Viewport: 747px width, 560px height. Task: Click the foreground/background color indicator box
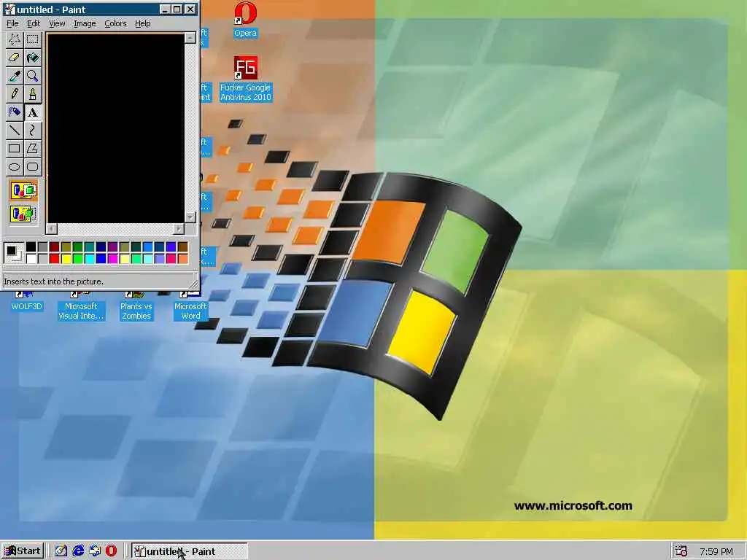pos(14,253)
